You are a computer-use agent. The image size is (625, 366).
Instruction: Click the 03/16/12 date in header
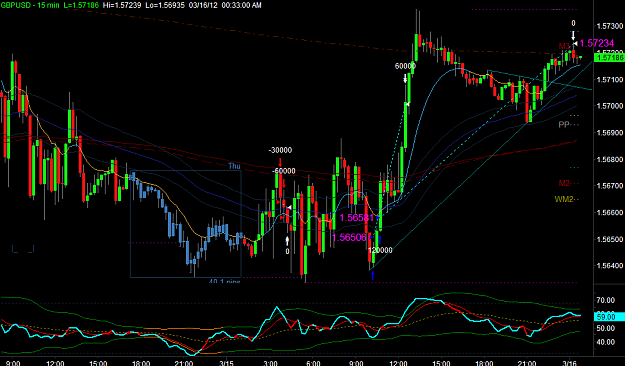(x=203, y=5)
